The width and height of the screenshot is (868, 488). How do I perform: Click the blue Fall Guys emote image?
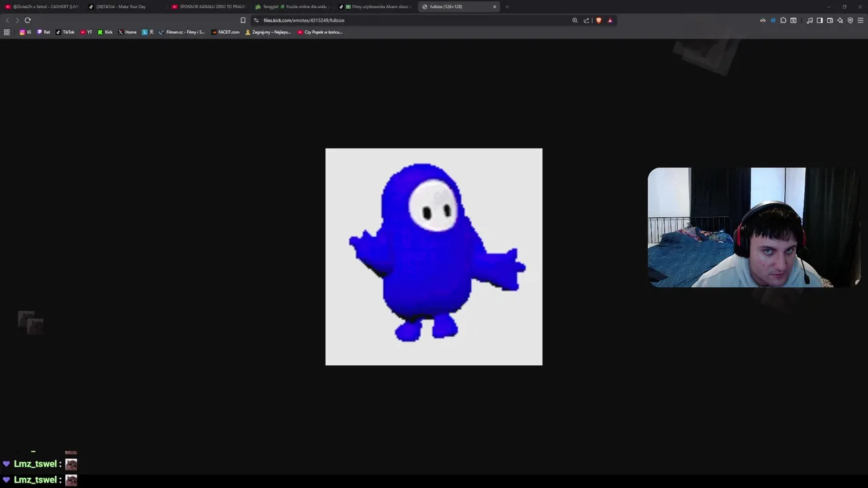point(434,257)
